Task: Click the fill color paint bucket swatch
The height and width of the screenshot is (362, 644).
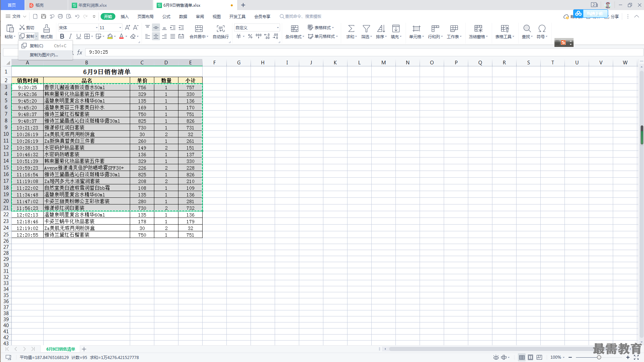Action: (110, 36)
